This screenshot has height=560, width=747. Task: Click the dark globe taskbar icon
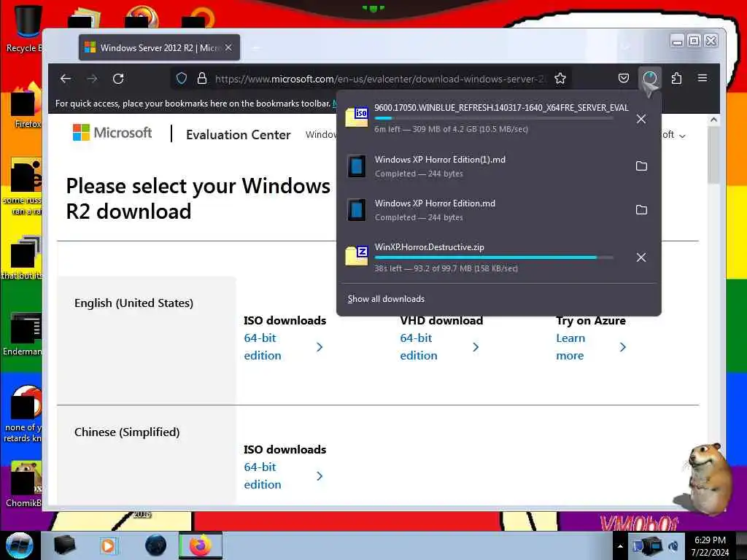click(x=155, y=545)
